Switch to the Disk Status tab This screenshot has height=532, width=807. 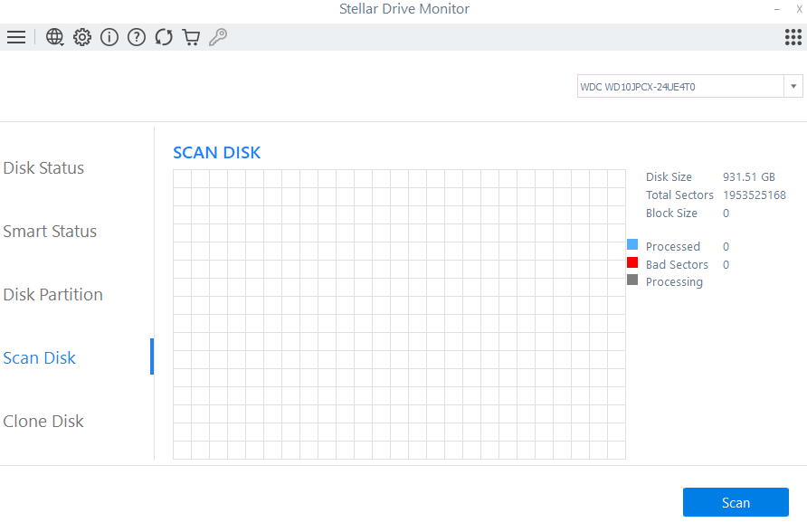43,167
